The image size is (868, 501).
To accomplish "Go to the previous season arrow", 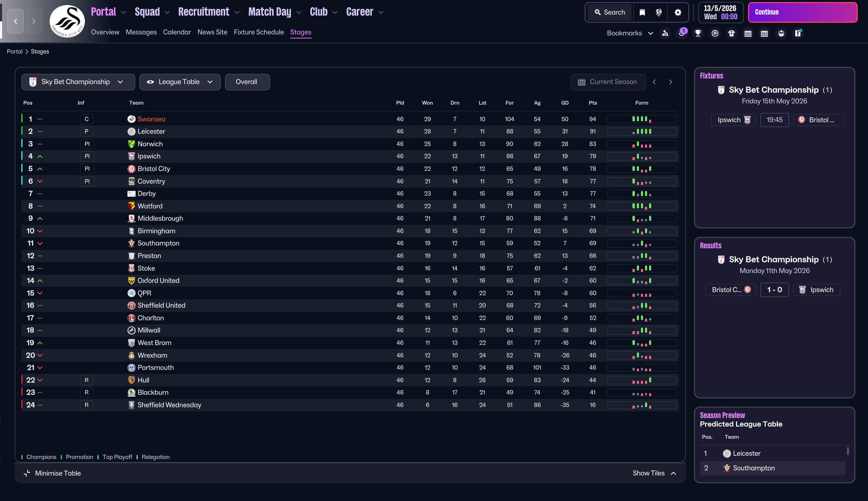I will tap(654, 82).
